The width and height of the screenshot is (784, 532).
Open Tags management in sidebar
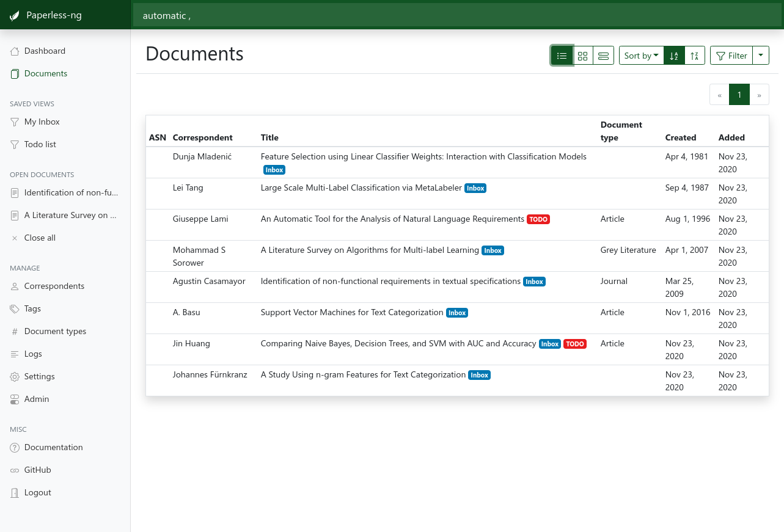[32, 308]
